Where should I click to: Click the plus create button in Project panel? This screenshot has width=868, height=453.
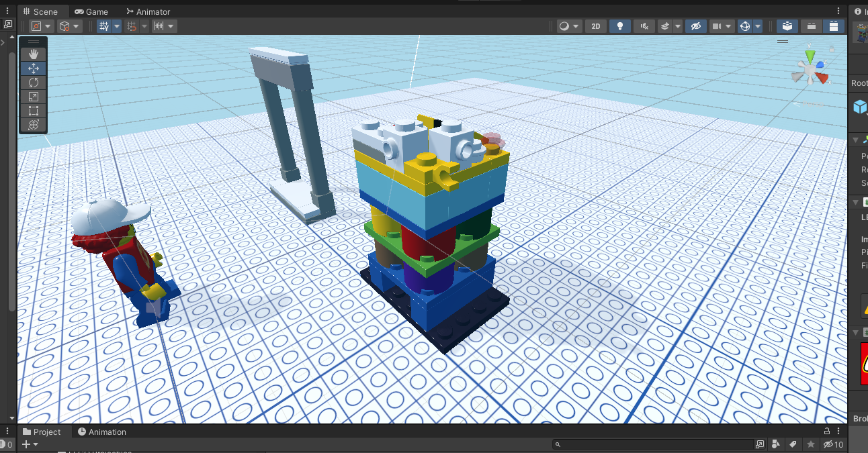click(27, 444)
